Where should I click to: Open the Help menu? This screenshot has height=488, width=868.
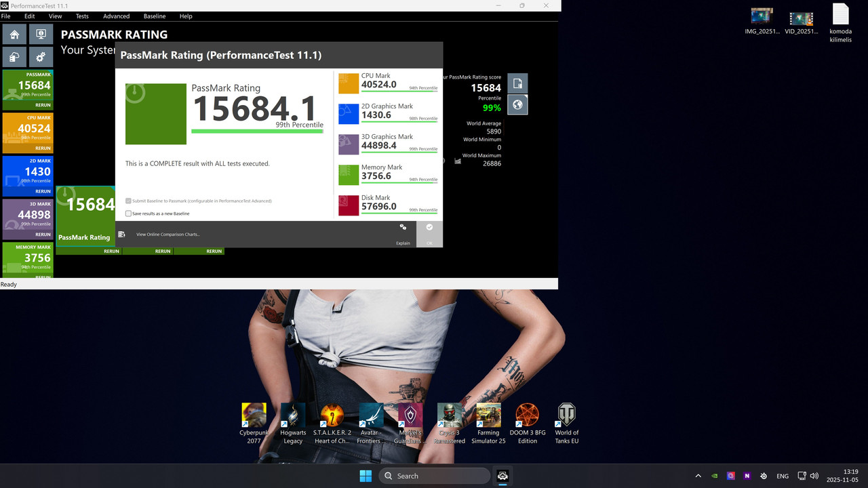(186, 16)
